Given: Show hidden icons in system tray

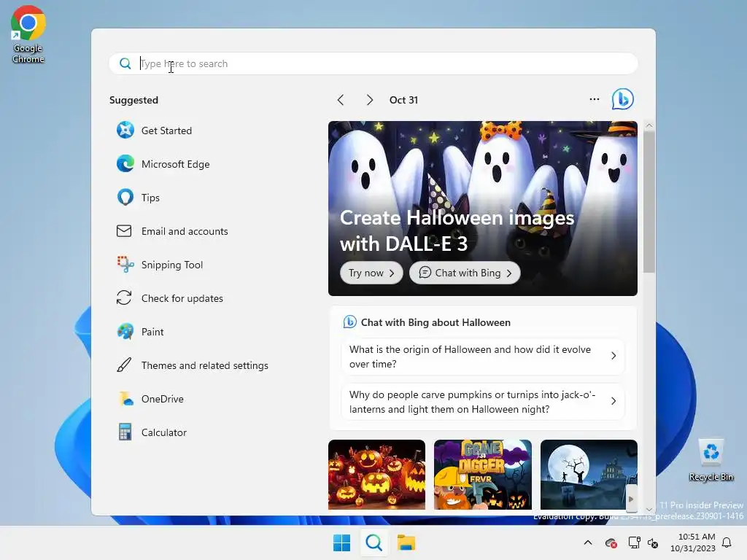Looking at the screenshot, I should point(588,542).
